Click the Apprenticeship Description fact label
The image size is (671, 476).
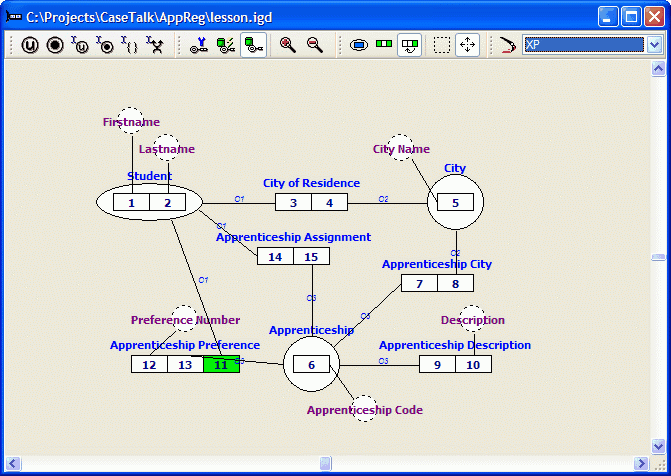[454, 345]
